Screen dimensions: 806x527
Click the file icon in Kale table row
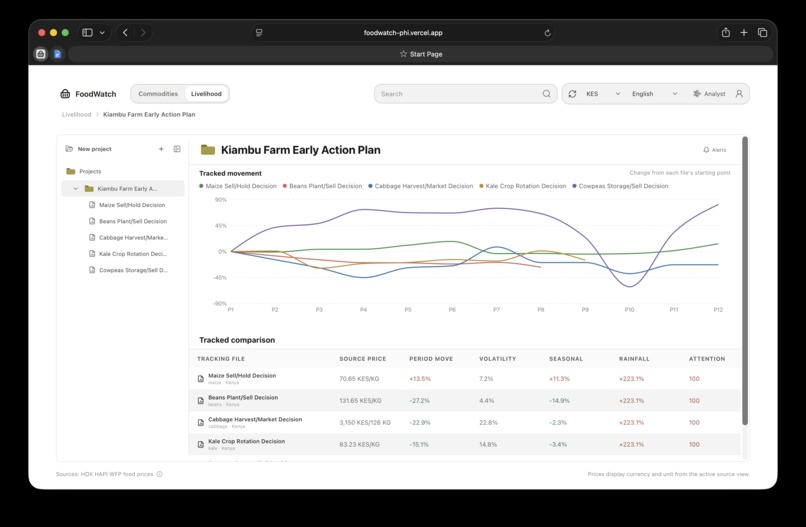pos(201,444)
